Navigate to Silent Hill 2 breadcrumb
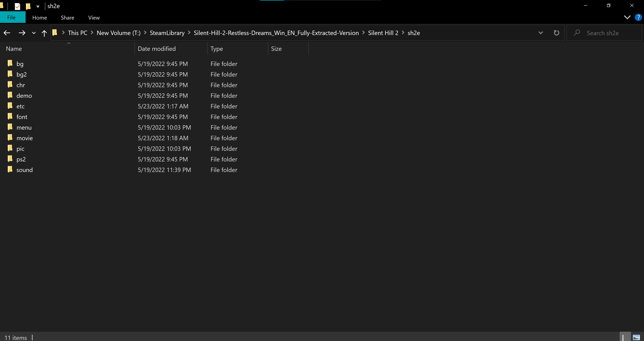The width and height of the screenshot is (644, 341). pos(383,33)
